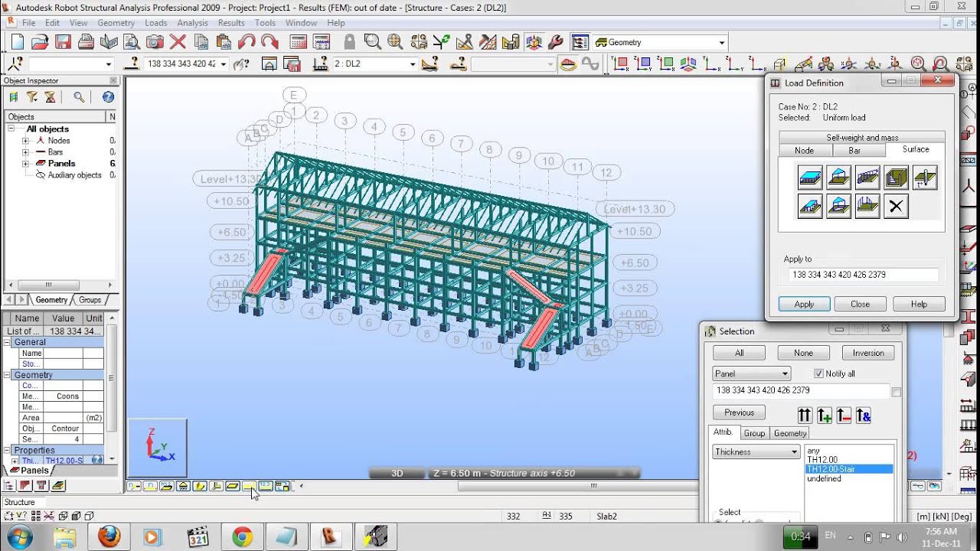Viewport: 980px width, 551px height.
Task: Activate the zoom window magnifier icon
Action: coord(372,42)
